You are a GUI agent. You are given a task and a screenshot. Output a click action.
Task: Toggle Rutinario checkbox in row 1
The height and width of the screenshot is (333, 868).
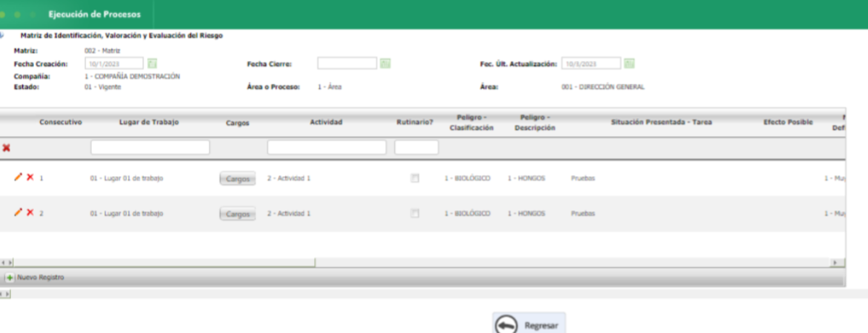click(415, 178)
